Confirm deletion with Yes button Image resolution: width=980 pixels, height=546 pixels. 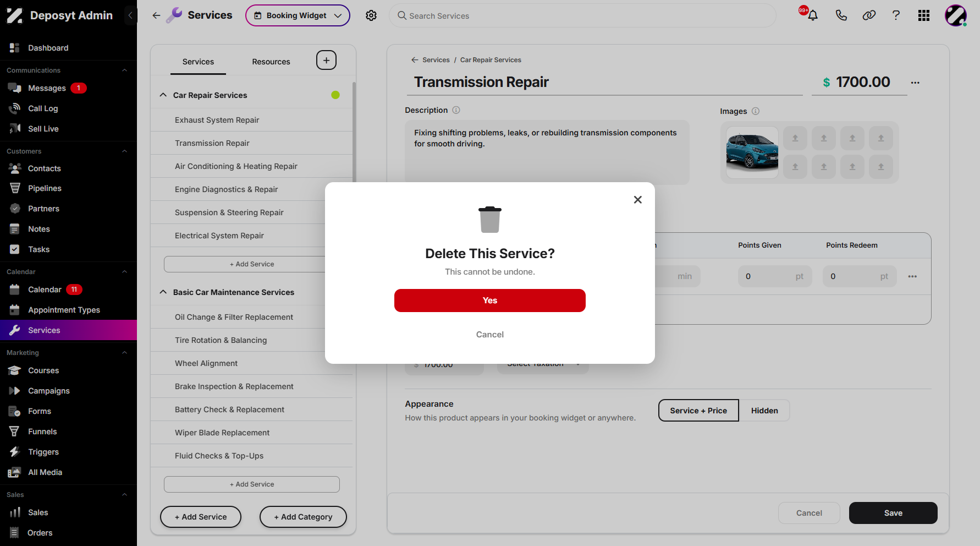coord(490,301)
